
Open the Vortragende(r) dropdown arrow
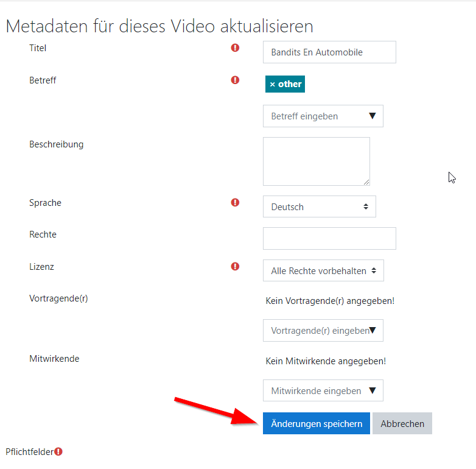(x=373, y=330)
